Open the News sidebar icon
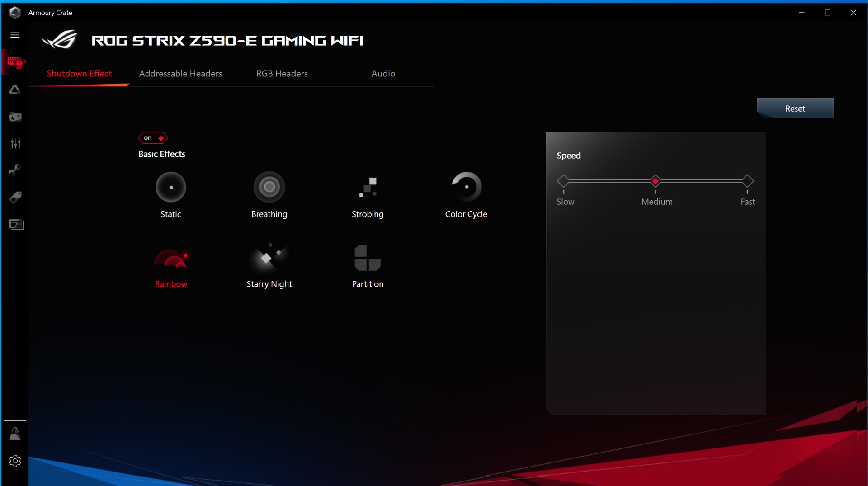The width and height of the screenshot is (868, 486). [16, 224]
